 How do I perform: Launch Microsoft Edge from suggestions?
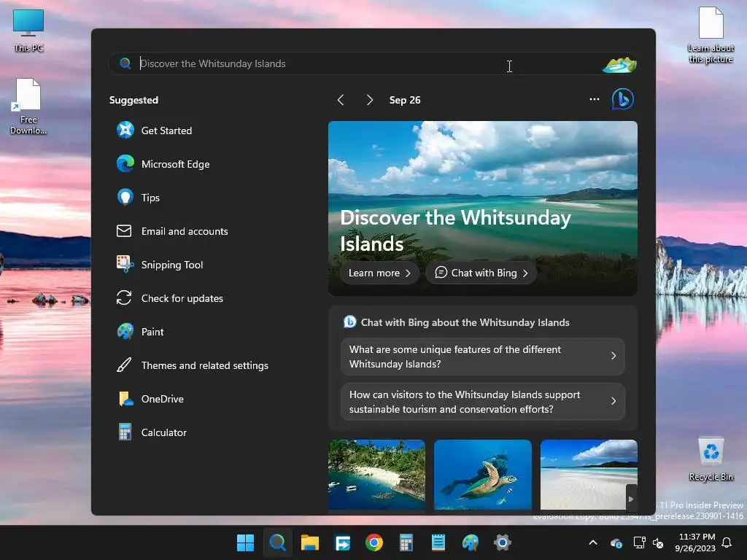click(163, 164)
